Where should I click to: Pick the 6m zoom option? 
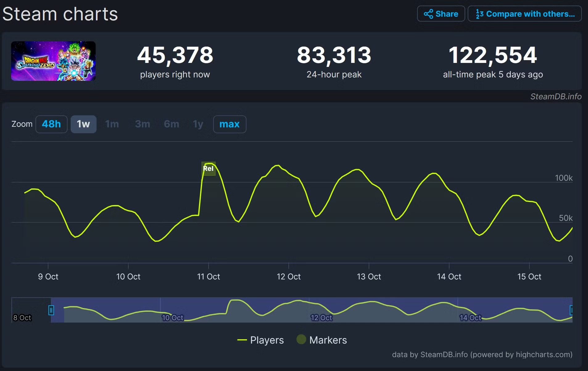click(x=171, y=124)
